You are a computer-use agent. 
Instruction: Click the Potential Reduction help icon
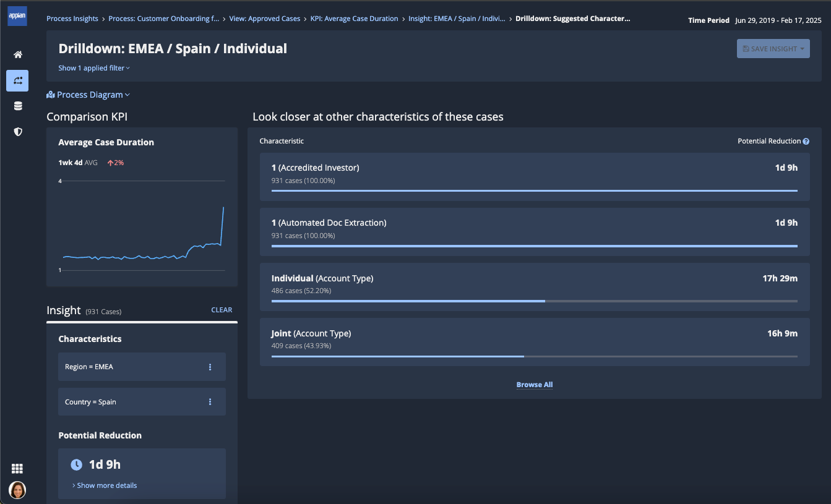[806, 142]
